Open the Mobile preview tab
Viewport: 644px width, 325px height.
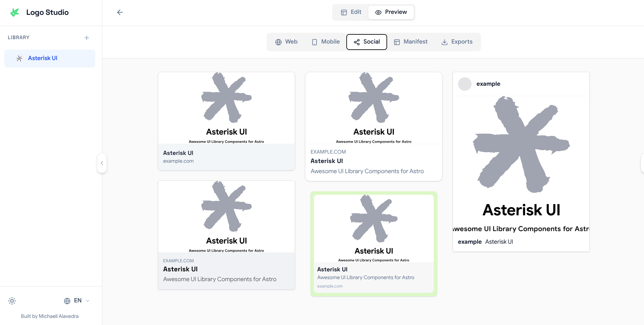[x=326, y=42]
